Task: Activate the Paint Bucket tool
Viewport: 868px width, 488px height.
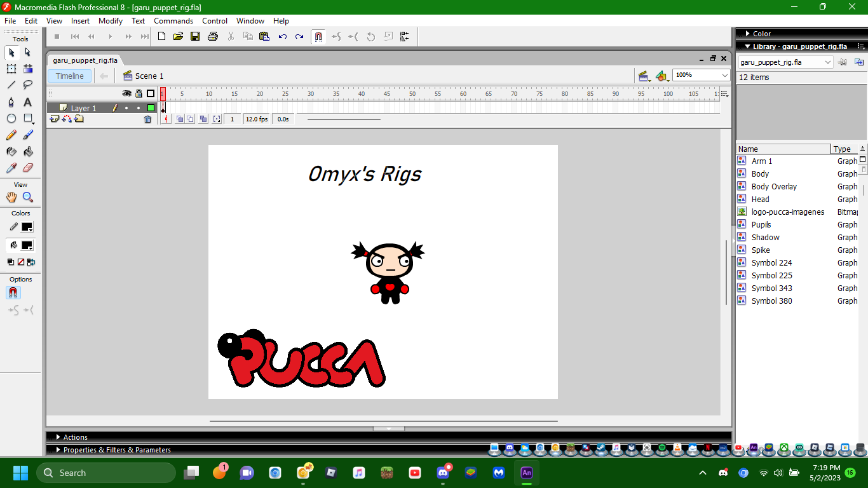Action: 28,151
